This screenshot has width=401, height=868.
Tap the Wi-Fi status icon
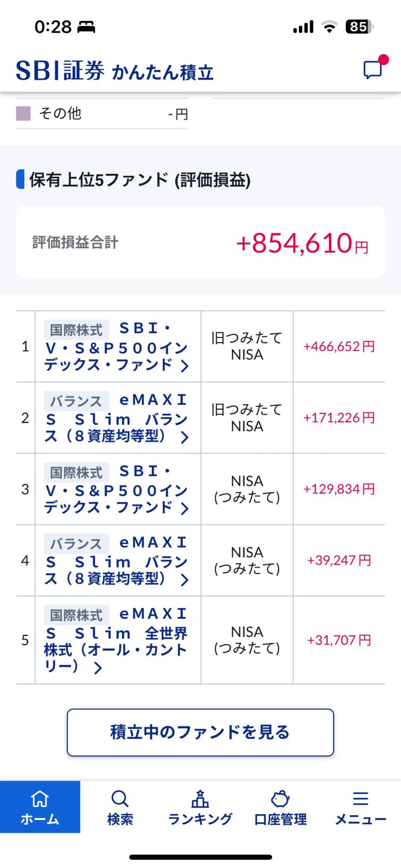pos(330,27)
